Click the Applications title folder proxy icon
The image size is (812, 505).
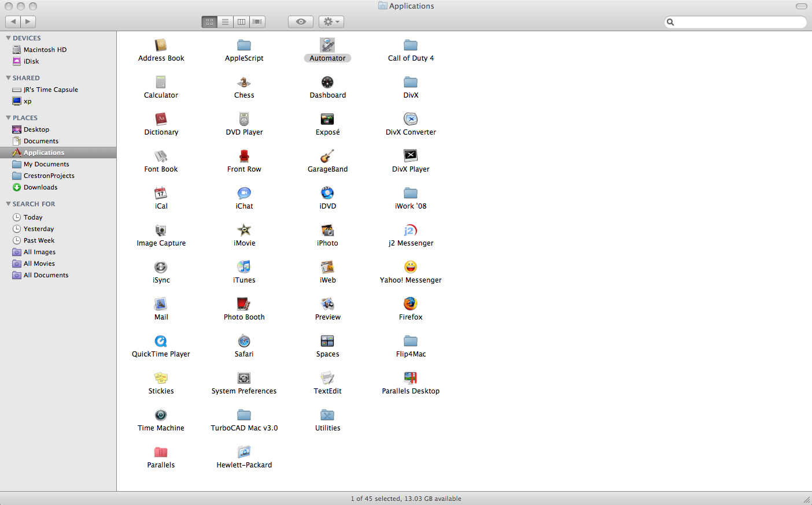(x=383, y=6)
